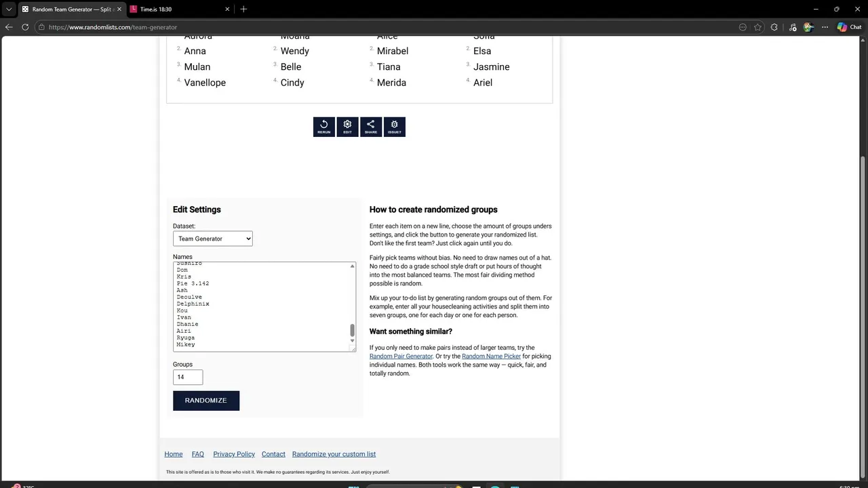The width and height of the screenshot is (868, 488).
Task: Close the Time.is tab
Action: click(x=227, y=9)
